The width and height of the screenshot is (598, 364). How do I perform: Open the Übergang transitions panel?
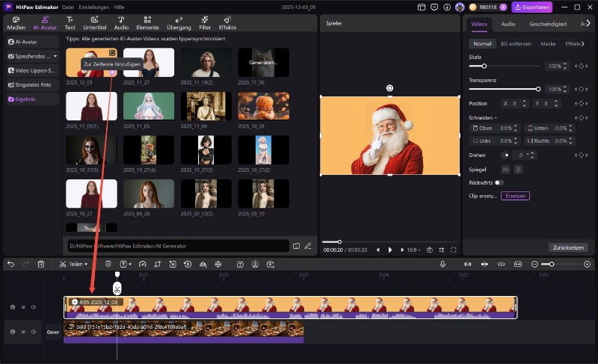click(179, 23)
